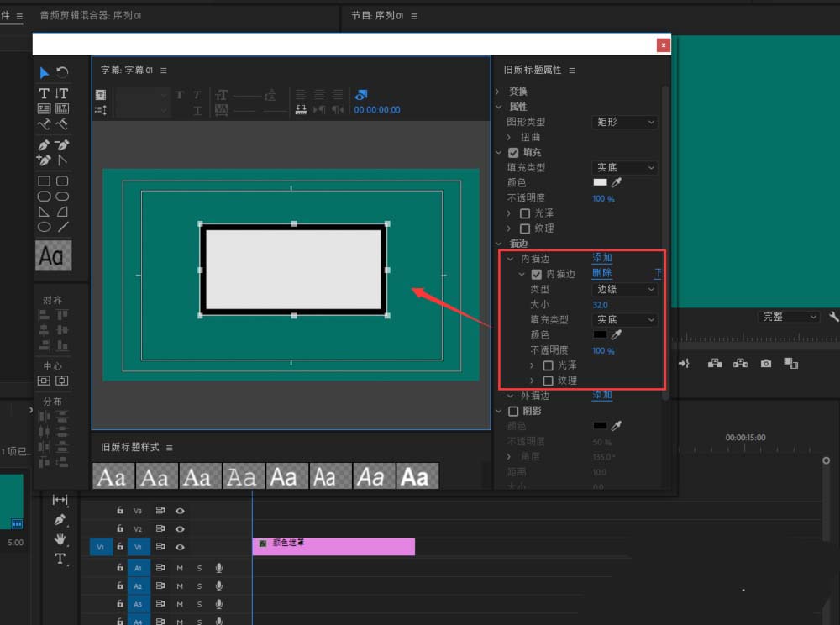Select the Hand tool in timeline toolbar

(60, 538)
